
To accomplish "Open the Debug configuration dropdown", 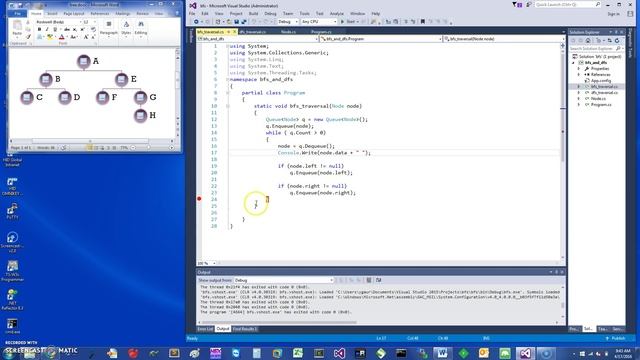I will click(288, 22).
